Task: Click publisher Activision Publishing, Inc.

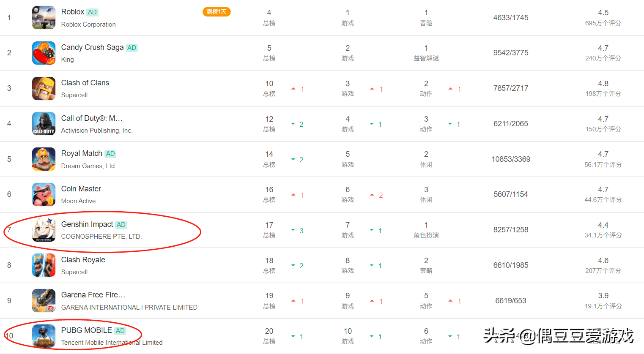Action: pyautogui.click(x=97, y=131)
